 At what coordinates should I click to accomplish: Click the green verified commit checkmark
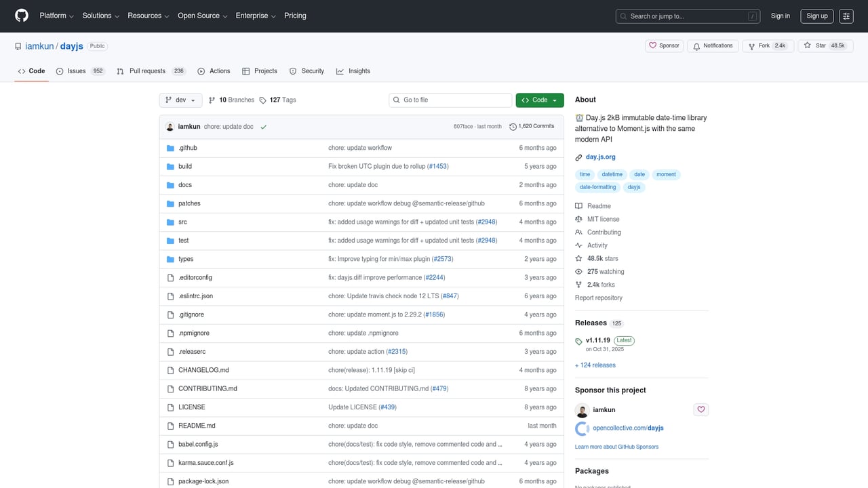click(263, 126)
